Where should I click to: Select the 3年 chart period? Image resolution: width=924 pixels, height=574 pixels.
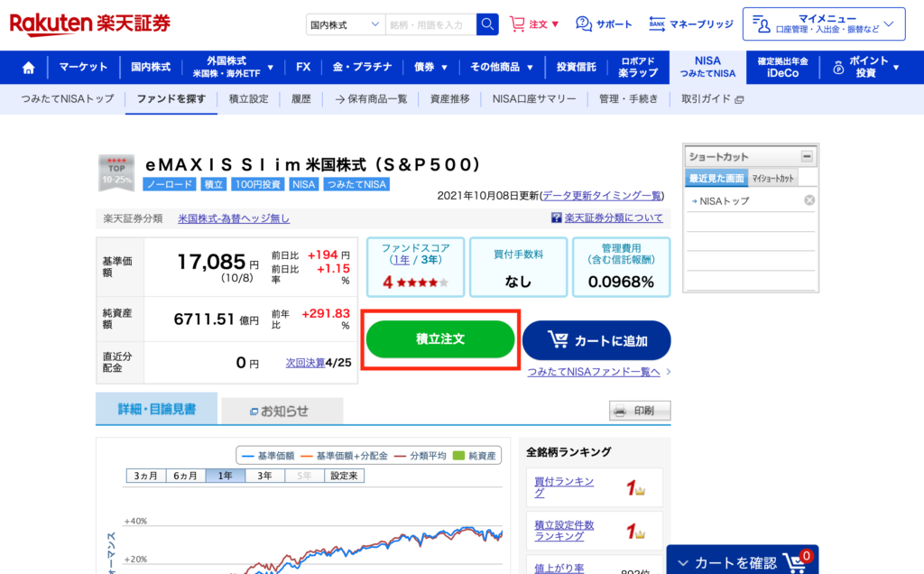click(x=264, y=476)
